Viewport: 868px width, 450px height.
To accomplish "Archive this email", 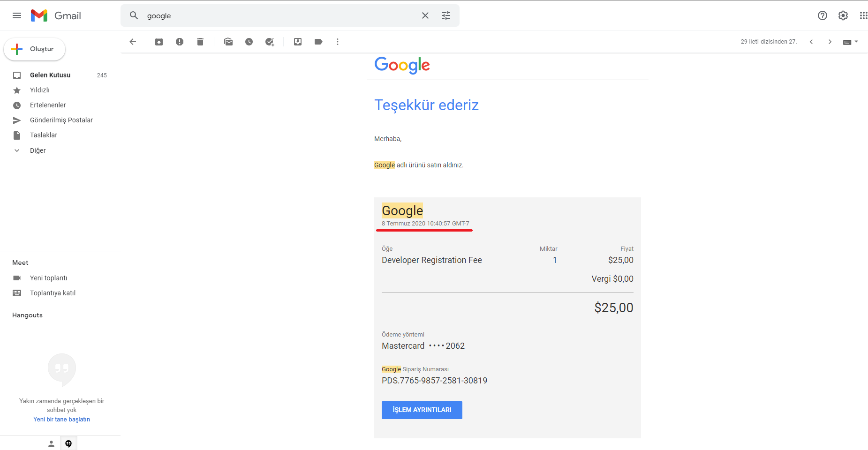I will pyautogui.click(x=159, y=42).
